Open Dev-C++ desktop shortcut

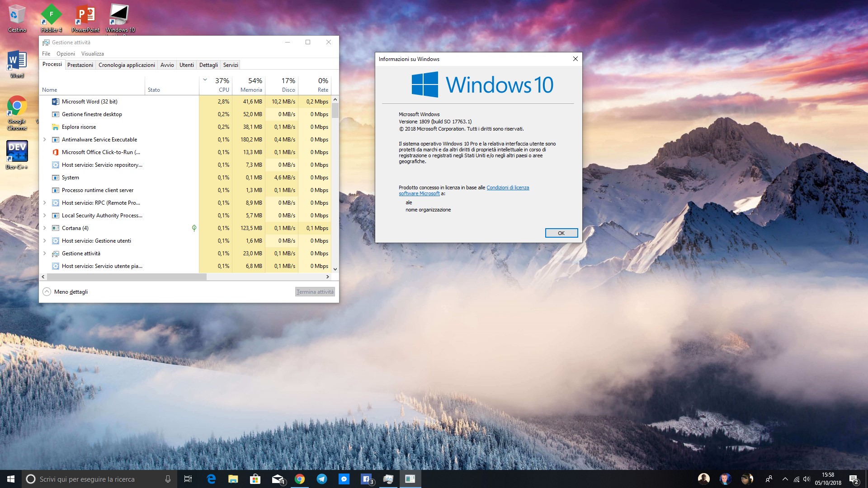[x=17, y=155]
